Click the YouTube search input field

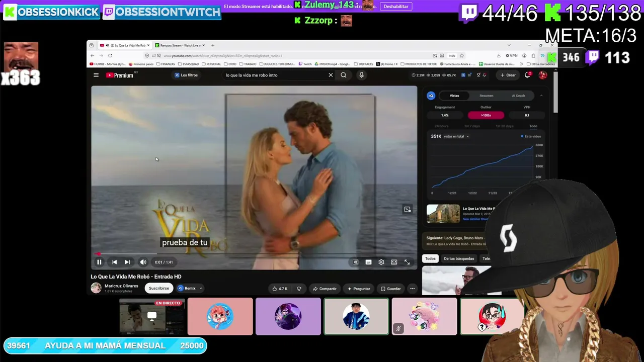(274, 75)
